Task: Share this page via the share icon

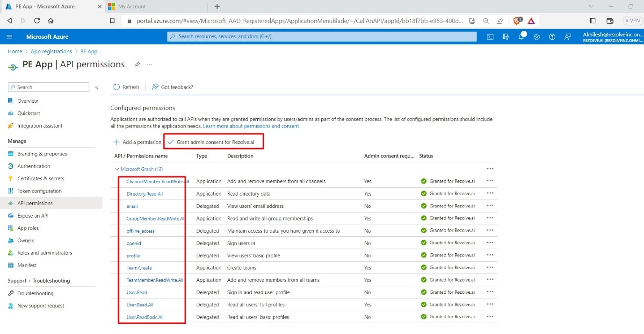Action: coord(500,21)
